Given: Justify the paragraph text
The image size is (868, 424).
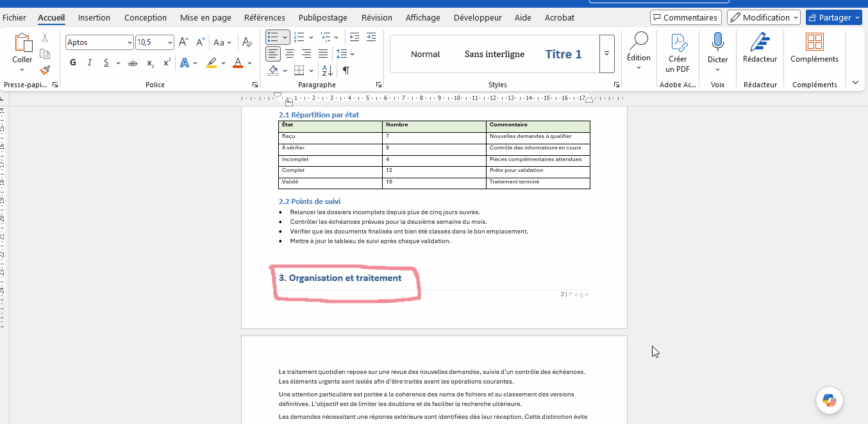Looking at the screenshot, I should pos(323,54).
